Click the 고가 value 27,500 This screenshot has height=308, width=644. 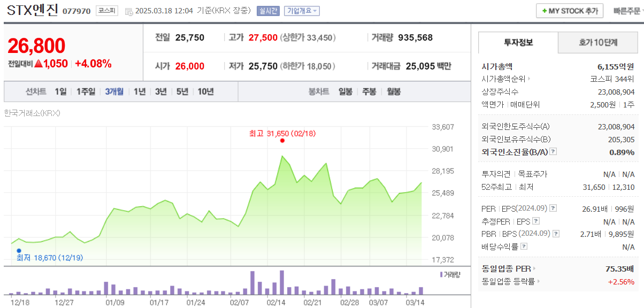pos(263,37)
